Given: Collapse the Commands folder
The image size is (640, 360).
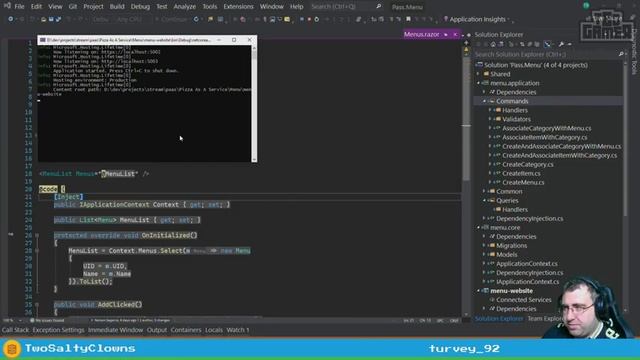Looking at the screenshot, I should tap(484, 101).
